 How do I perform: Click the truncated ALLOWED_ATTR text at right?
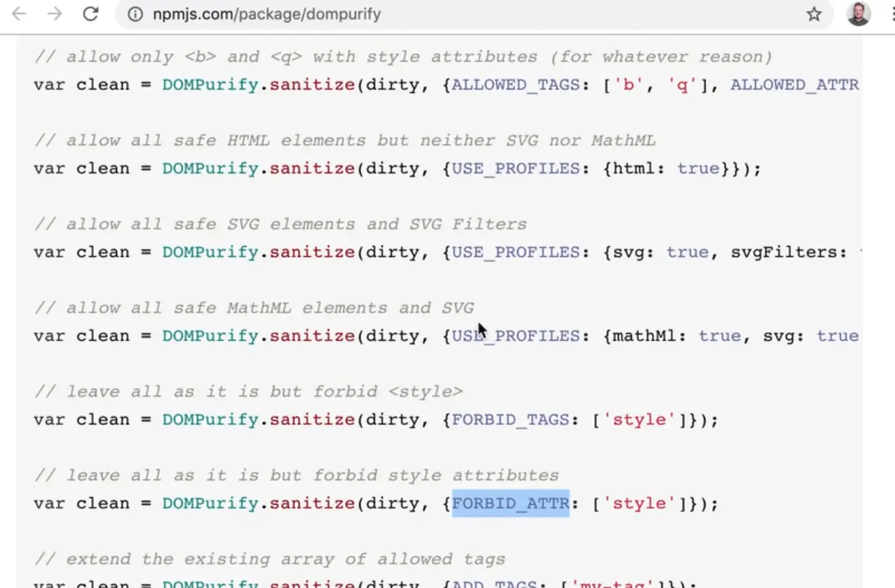794,85
